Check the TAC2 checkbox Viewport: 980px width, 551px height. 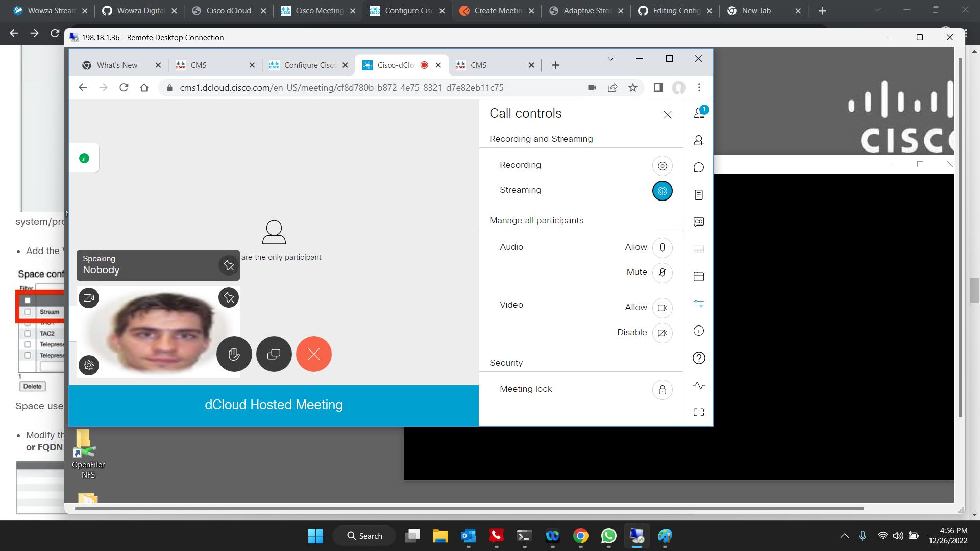pyautogui.click(x=27, y=333)
